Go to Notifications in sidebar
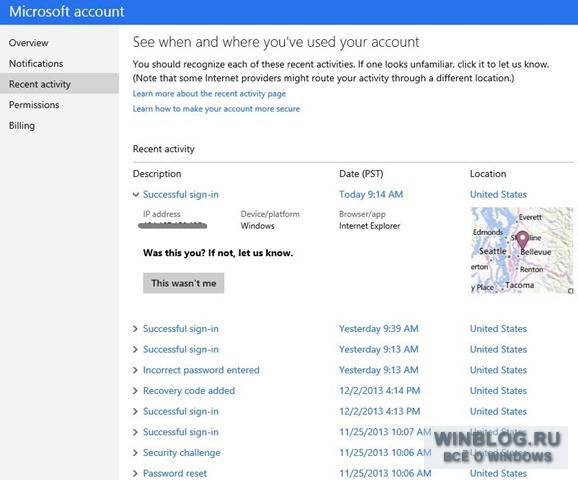This screenshot has height=480, width=578. coord(36,63)
